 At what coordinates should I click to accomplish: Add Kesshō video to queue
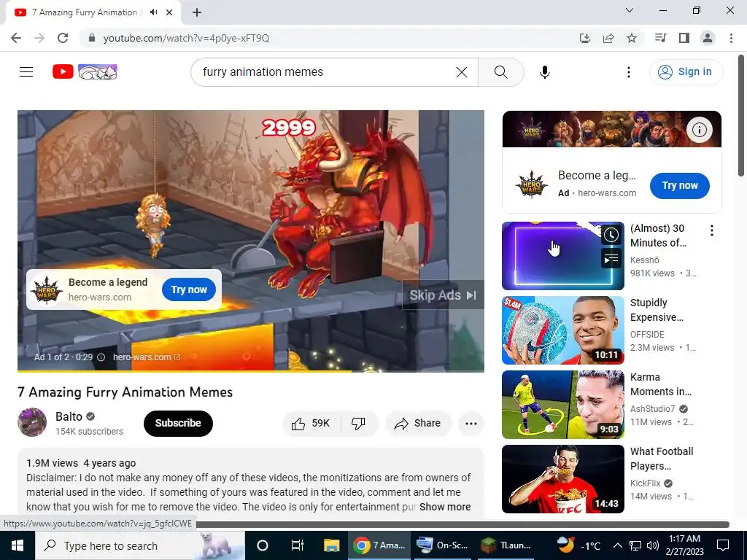pos(611,259)
